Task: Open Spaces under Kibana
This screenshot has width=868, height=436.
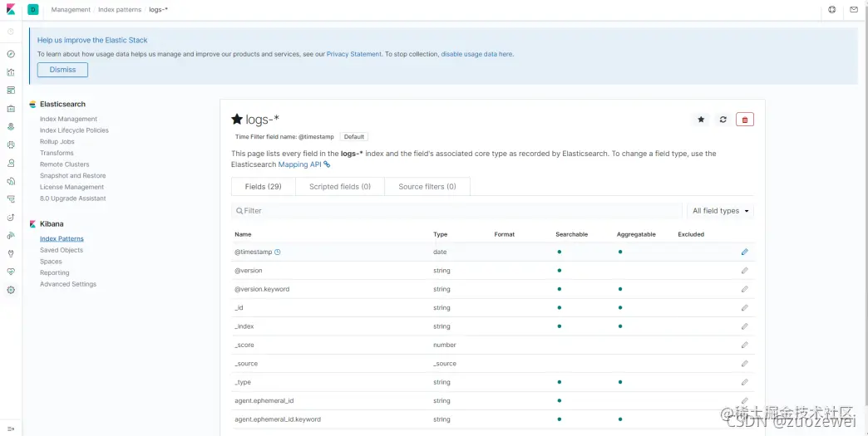Action: [51, 262]
